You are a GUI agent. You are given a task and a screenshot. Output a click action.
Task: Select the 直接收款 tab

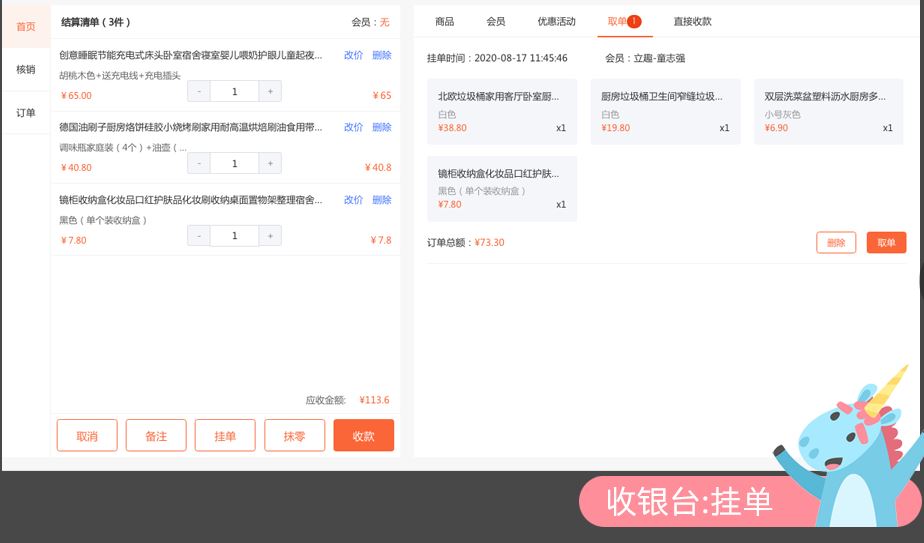[x=692, y=21]
